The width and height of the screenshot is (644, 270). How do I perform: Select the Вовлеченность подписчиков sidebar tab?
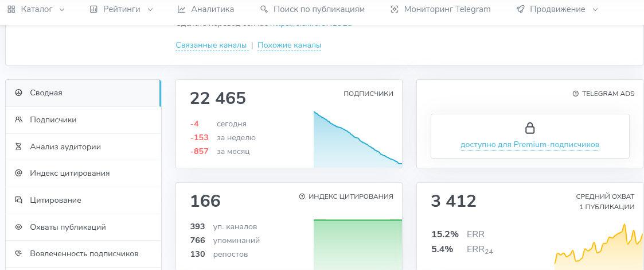pyautogui.click(x=83, y=253)
